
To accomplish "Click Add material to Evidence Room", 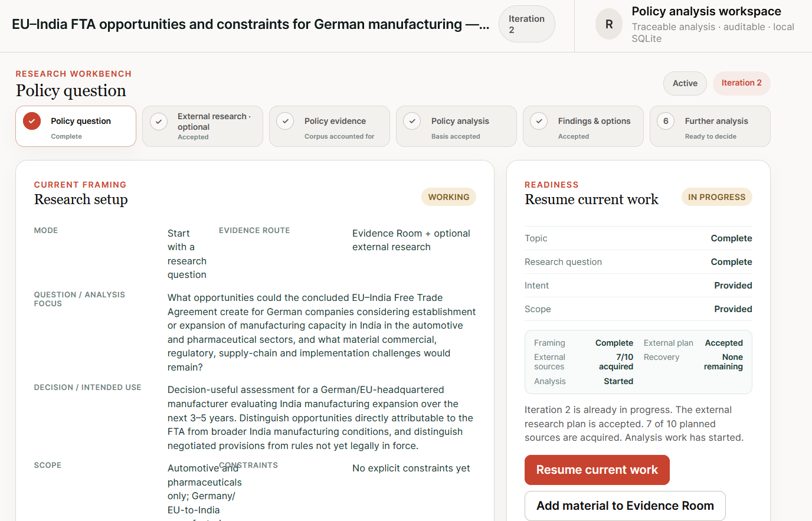I will pyautogui.click(x=625, y=506).
